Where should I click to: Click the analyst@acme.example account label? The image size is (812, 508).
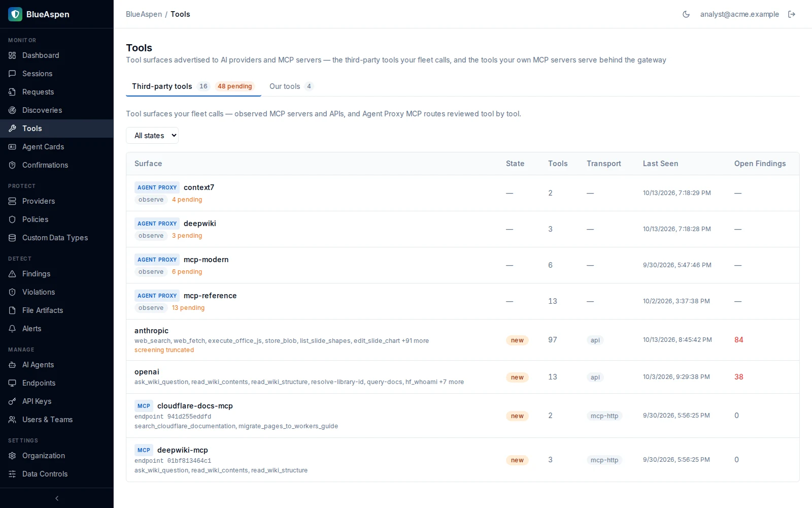739,14
